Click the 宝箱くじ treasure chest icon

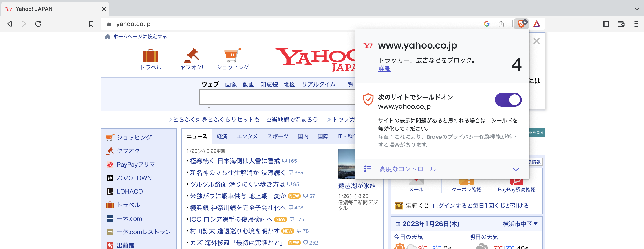[x=399, y=205]
